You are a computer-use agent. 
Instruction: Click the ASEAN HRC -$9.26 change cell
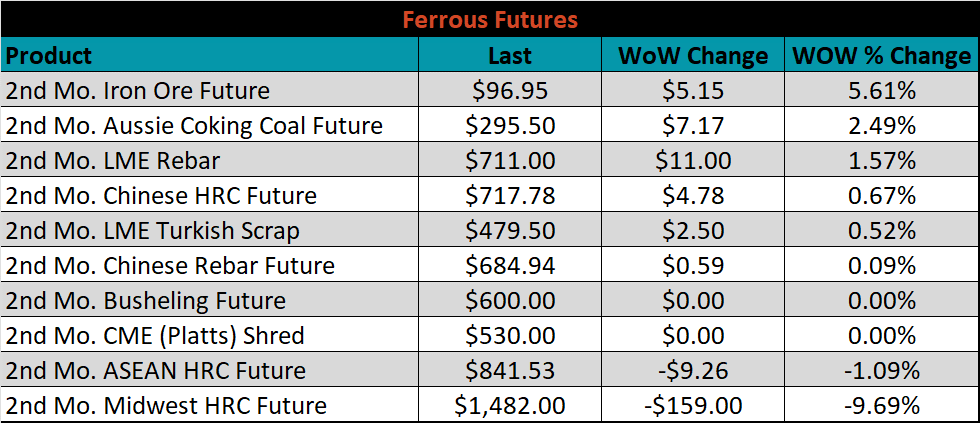click(x=692, y=370)
